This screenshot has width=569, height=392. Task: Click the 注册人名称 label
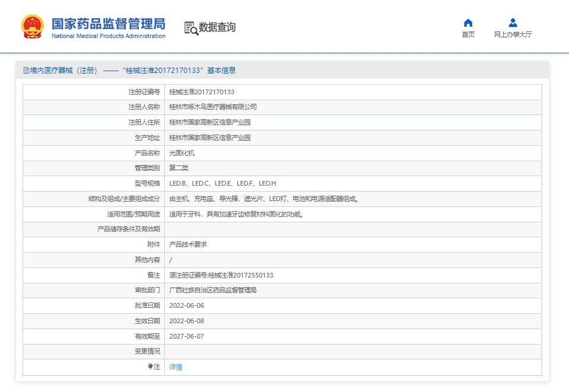point(144,107)
